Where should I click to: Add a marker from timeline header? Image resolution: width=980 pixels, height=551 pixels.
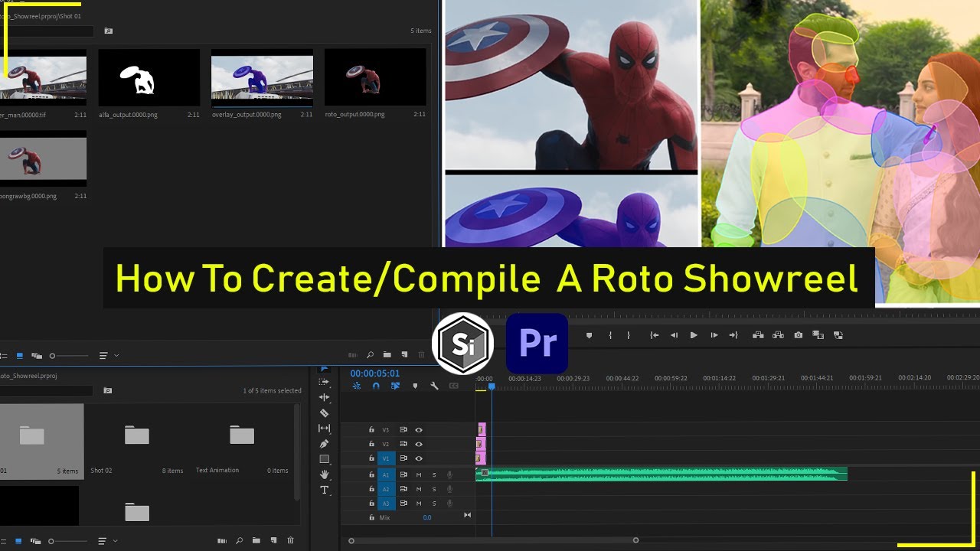click(x=415, y=386)
